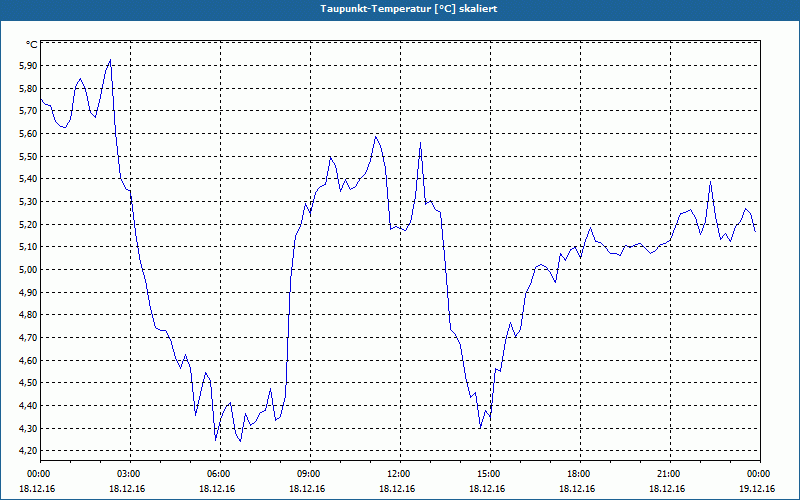Image resolution: width=800 pixels, height=500 pixels.
Task: Click the chart title Taupunkt-Temperatur [°C] skaliert
Action: (409, 9)
